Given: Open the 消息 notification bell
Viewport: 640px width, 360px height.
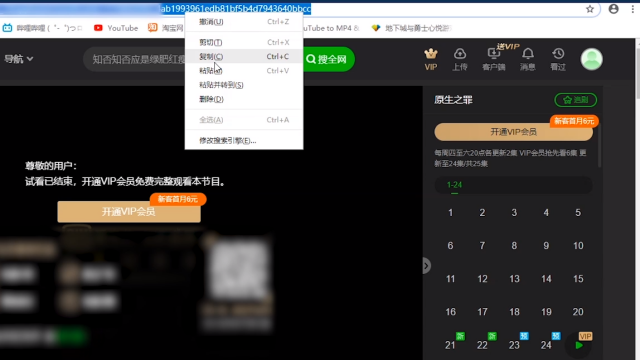Looking at the screenshot, I should (x=527, y=59).
